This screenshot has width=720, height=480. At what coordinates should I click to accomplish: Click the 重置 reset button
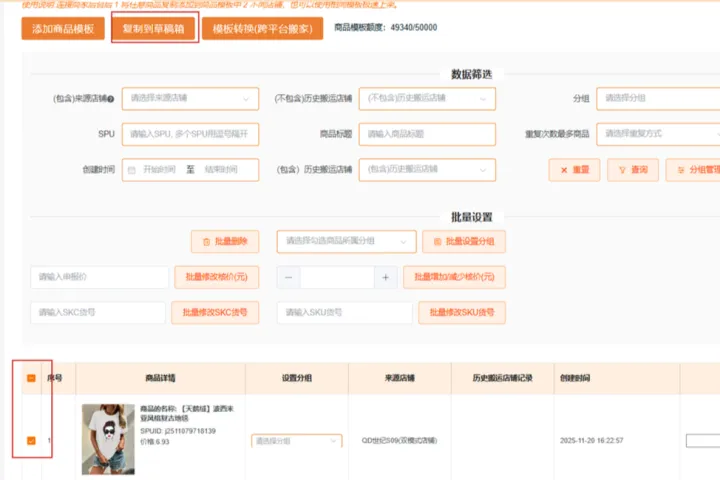574,170
